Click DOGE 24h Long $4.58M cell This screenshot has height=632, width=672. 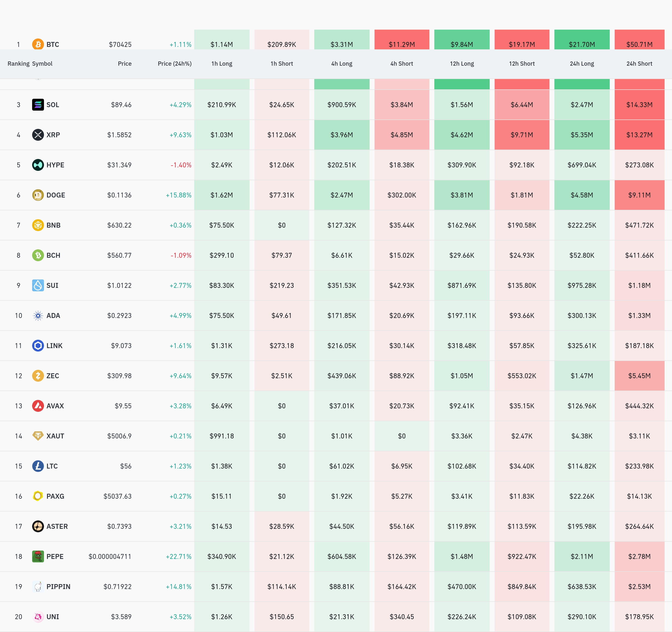[x=581, y=195]
